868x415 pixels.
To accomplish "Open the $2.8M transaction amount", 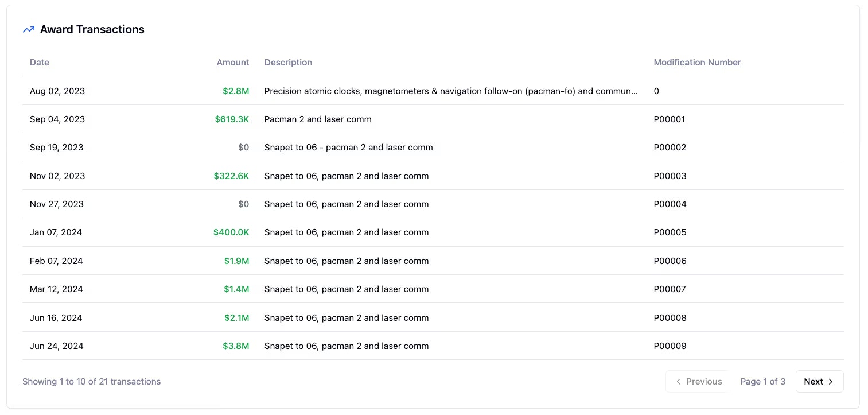I will 236,91.
